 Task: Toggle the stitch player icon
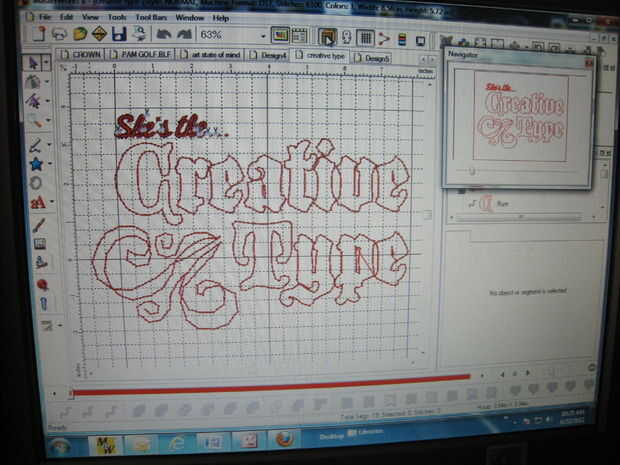327,37
